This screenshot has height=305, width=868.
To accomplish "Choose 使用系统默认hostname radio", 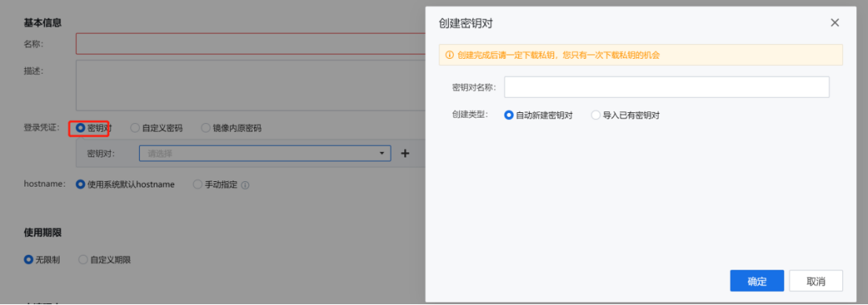I will [81, 184].
